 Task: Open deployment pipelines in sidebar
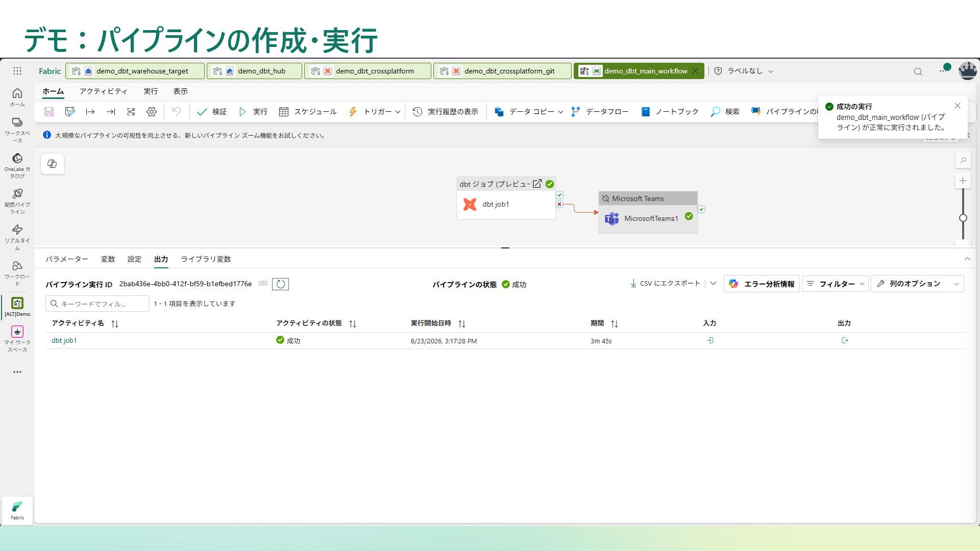coord(17,202)
